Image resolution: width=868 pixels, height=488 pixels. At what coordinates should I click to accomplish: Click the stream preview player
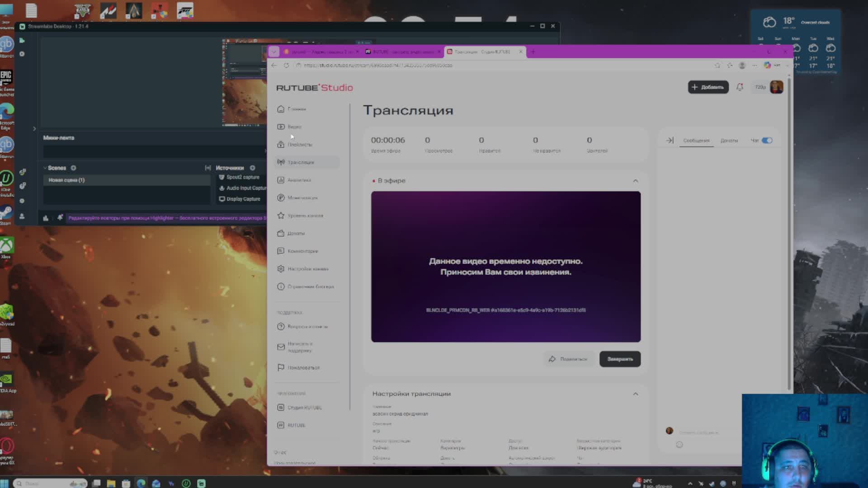click(x=506, y=267)
